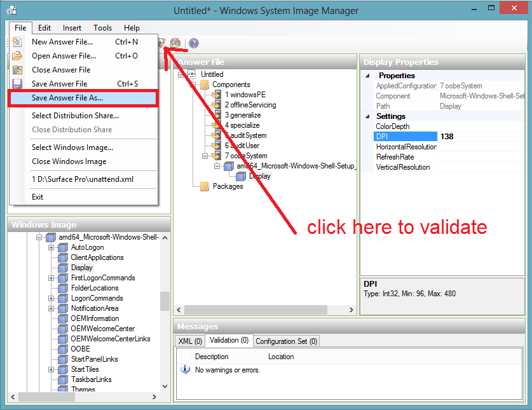Switch to the XML (0) tab
Screen dimensions: 532x410
190,341
